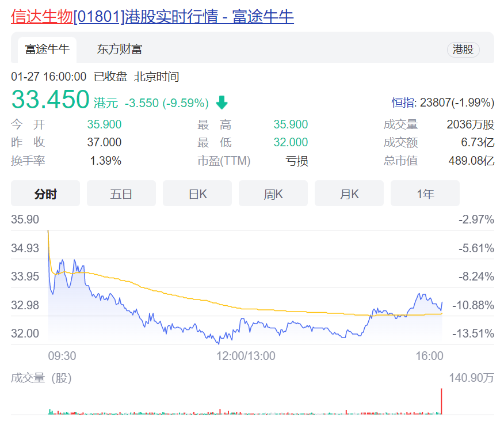Select the 分时 chart view

tap(45, 194)
